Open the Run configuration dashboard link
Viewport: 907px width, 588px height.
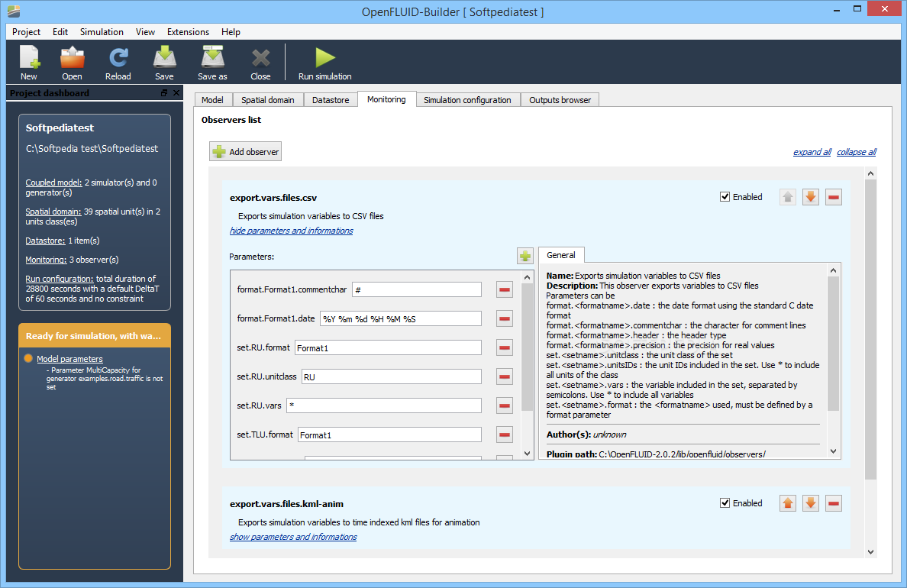coord(59,279)
